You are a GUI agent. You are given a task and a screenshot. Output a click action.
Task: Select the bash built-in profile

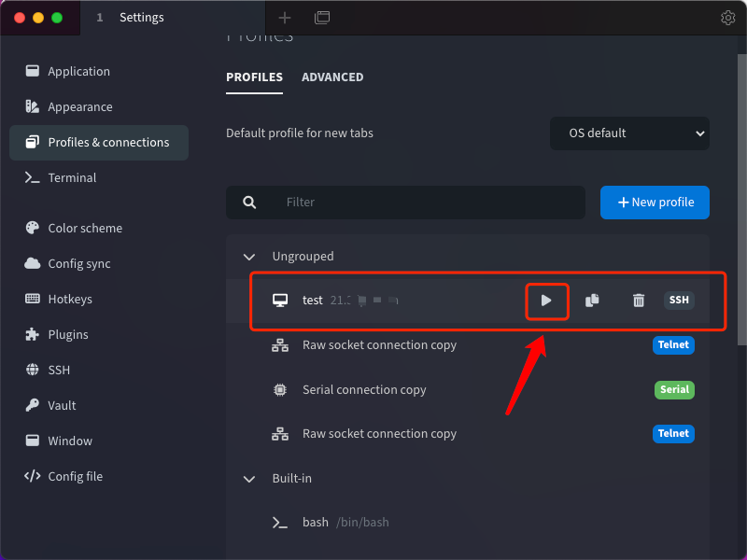[x=316, y=523]
